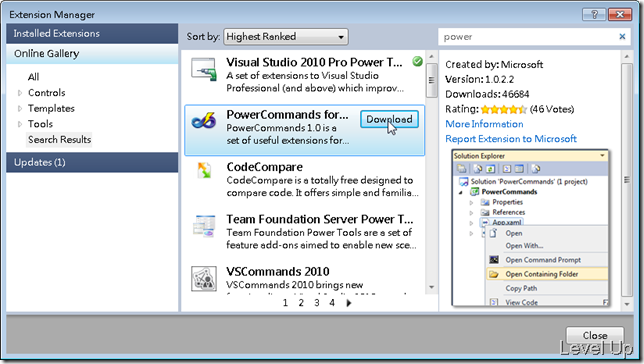Click the 'Version: 1.0.2.2' text
Image resolution: width=644 pixels, height=364 pixels.
coord(479,79)
